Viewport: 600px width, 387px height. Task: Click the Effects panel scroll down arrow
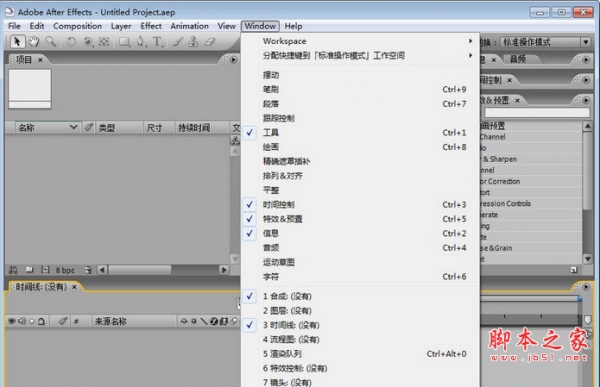(x=587, y=259)
